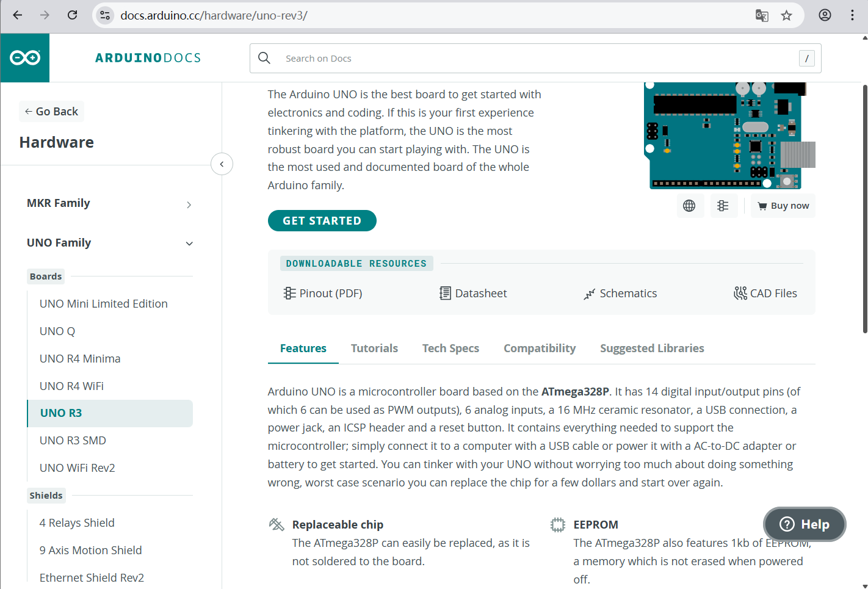Click the browser address bar URL
This screenshot has width=868, height=589.
coord(214,15)
